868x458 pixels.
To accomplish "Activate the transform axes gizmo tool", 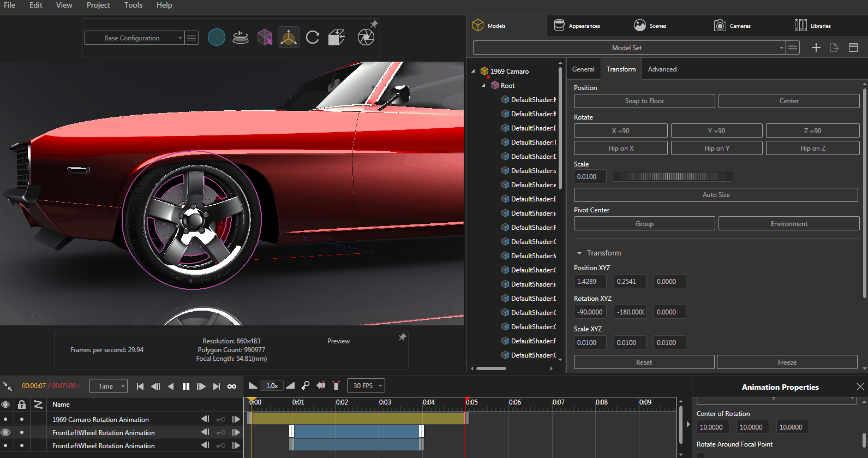I will pyautogui.click(x=288, y=38).
